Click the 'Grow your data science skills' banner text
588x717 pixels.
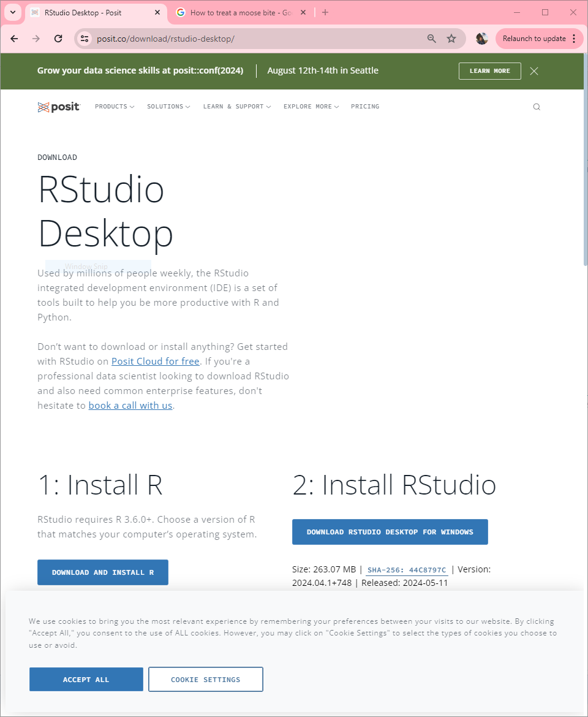point(140,71)
